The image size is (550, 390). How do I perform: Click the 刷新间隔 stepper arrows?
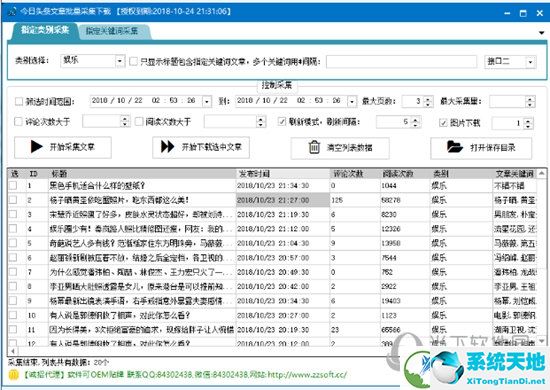point(415,122)
